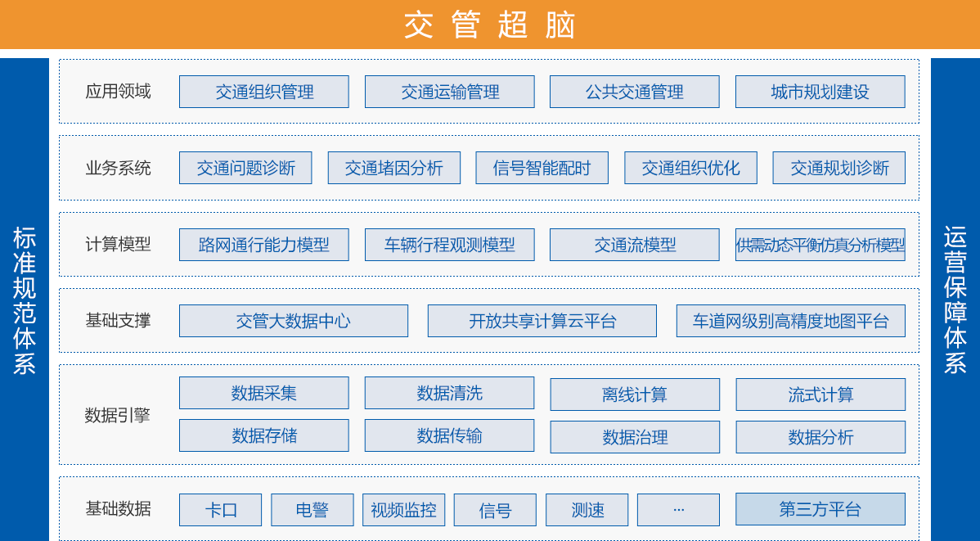Click the 数据存储 box
Screen dimensions: 980x541
coord(263,435)
